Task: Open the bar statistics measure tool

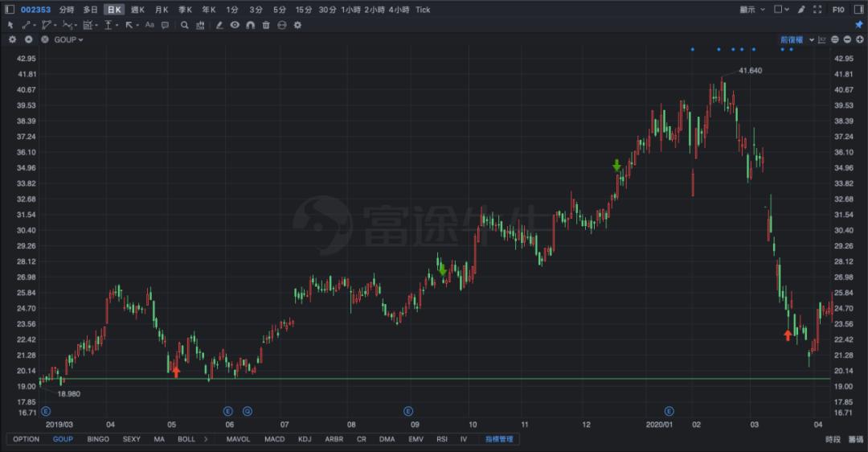Action: click(x=200, y=25)
